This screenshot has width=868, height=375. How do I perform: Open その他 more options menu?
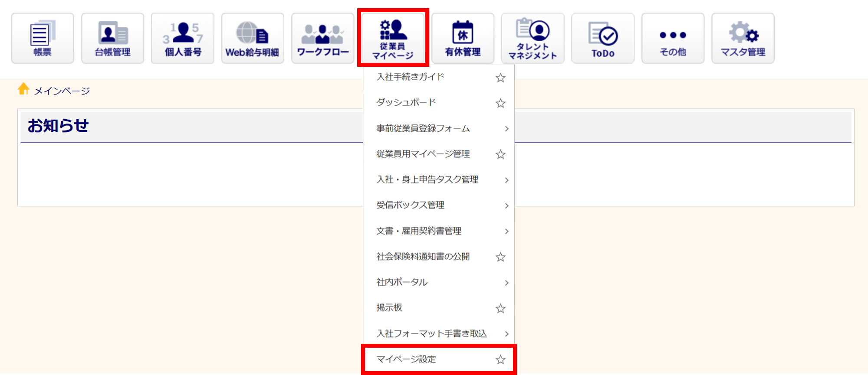click(x=673, y=38)
